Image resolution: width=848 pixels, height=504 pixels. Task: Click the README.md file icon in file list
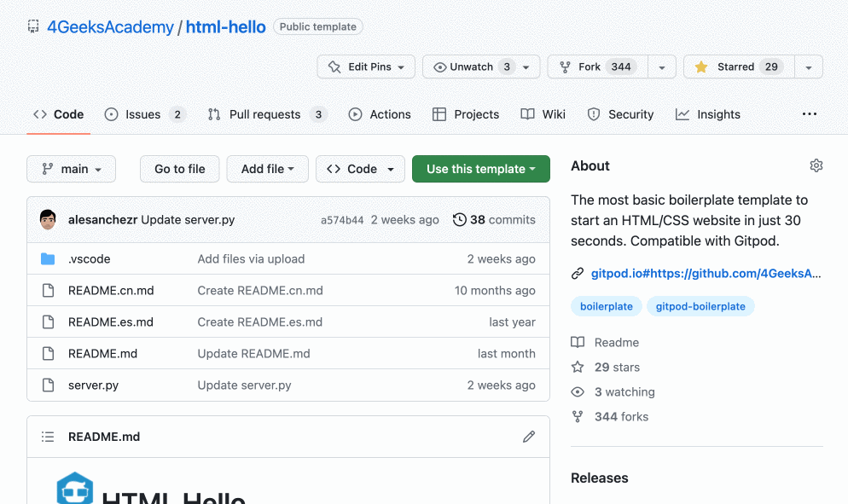(x=48, y=354)
